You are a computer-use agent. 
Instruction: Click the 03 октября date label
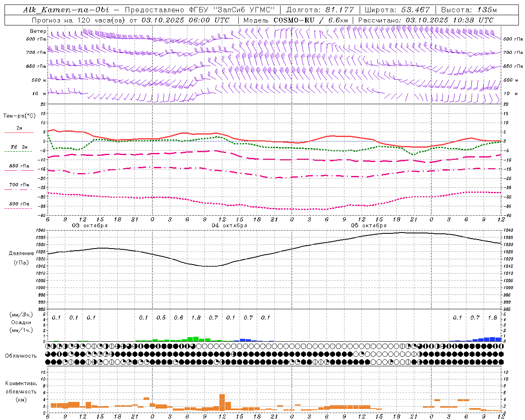[90, 226]
